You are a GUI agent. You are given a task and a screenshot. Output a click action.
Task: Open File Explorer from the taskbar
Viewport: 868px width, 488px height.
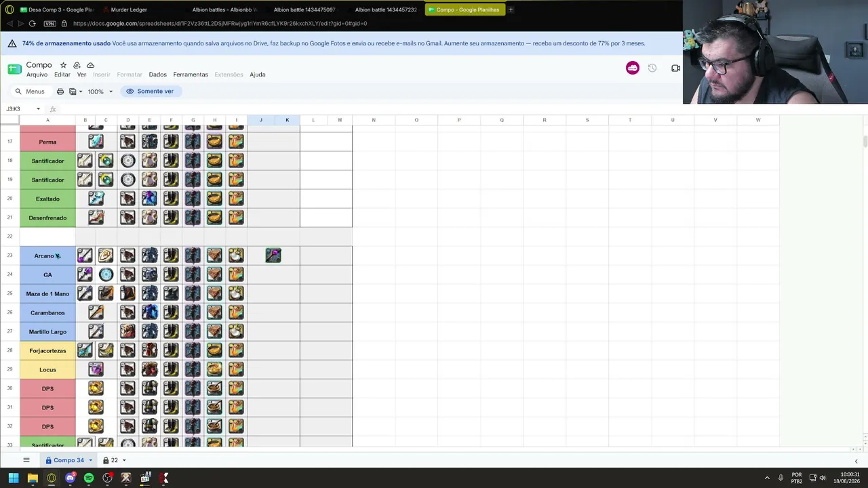click(33, 478)
